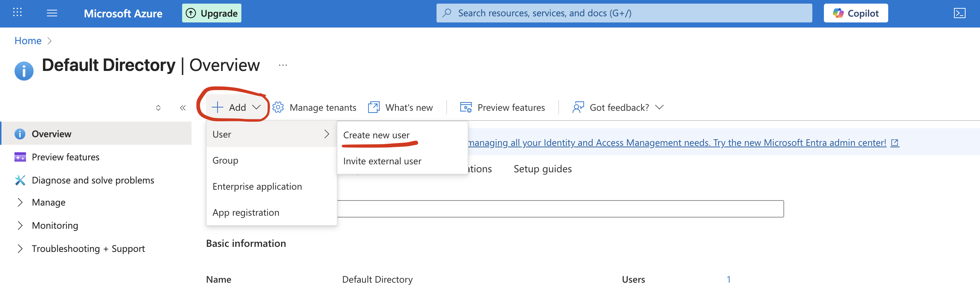Open Overview in the left sidebar

point(96,134)
